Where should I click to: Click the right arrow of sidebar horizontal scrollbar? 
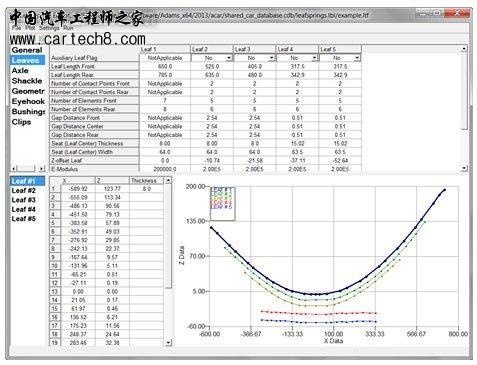pyautogui.click(x=41, y=168)
